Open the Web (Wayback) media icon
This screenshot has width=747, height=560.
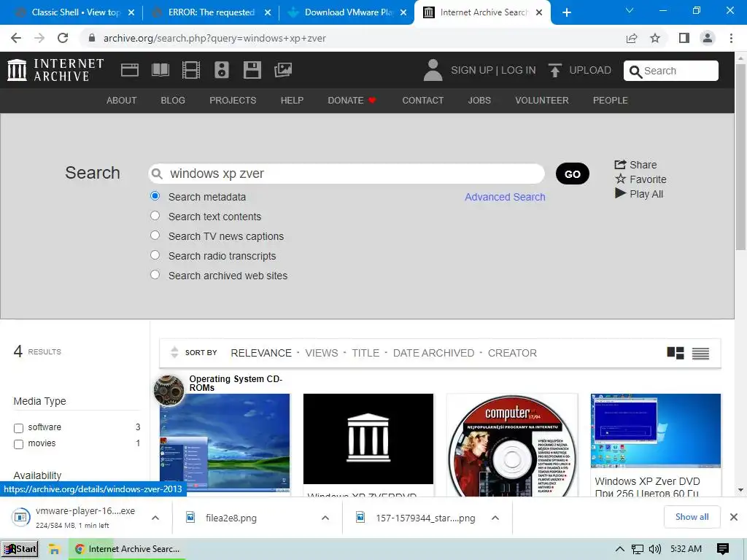(130, 70)
